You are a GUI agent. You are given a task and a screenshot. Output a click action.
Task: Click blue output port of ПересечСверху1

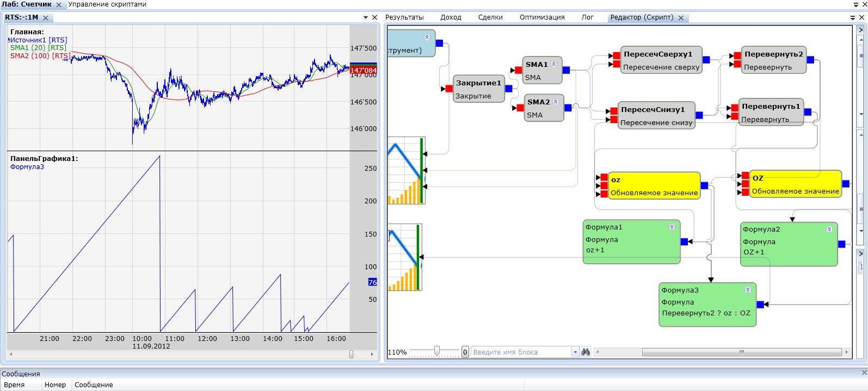tap(706, 60)
